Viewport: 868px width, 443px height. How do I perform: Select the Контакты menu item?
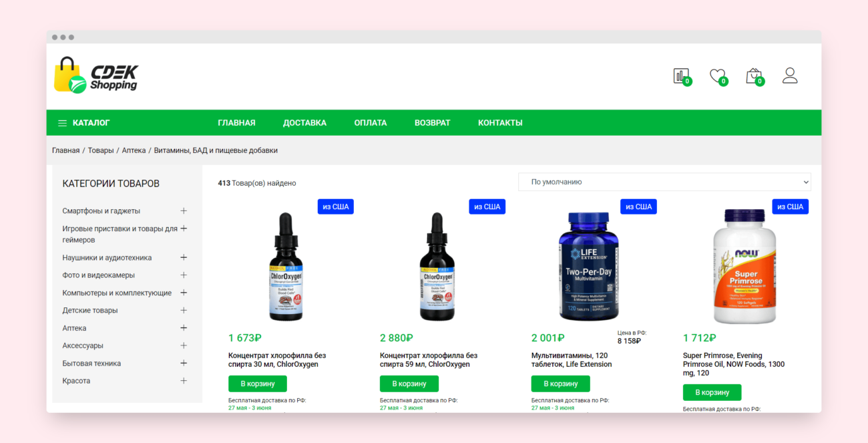(500, 123)
